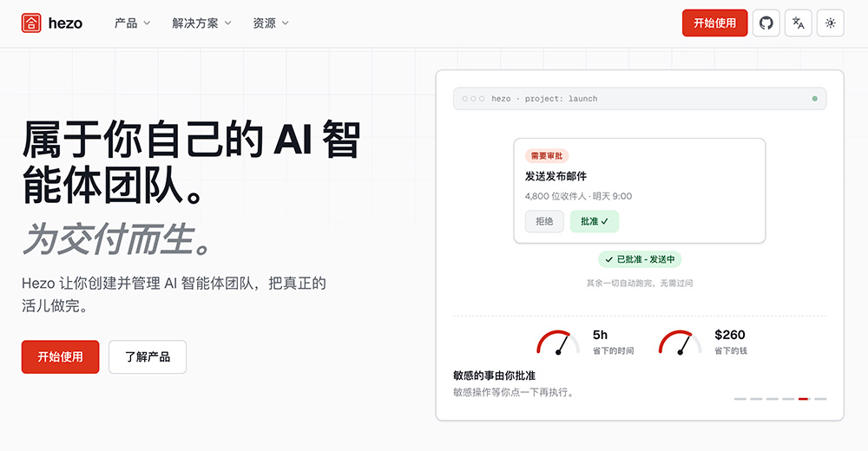
Task: Select the active red carousel indicator
Action: coord(804,399)
